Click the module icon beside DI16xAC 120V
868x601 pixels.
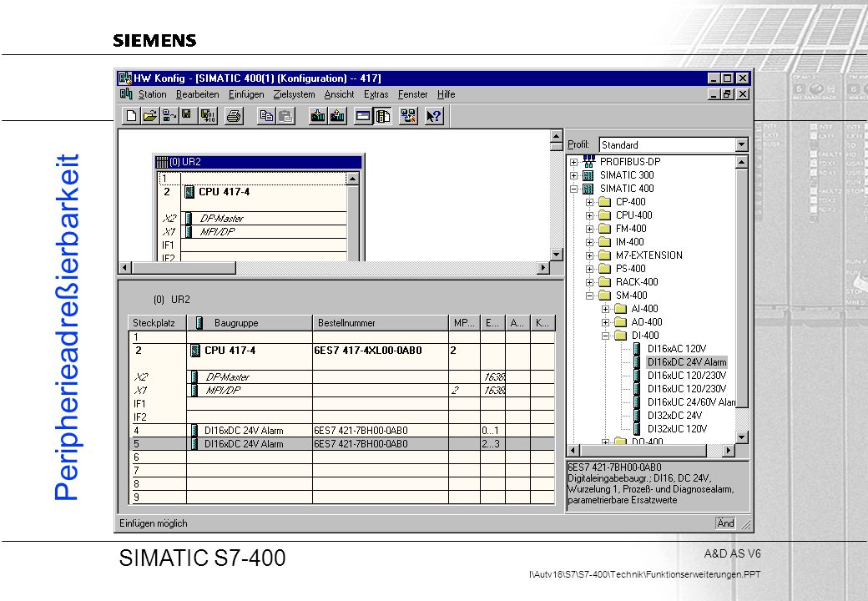click(637, 349)
